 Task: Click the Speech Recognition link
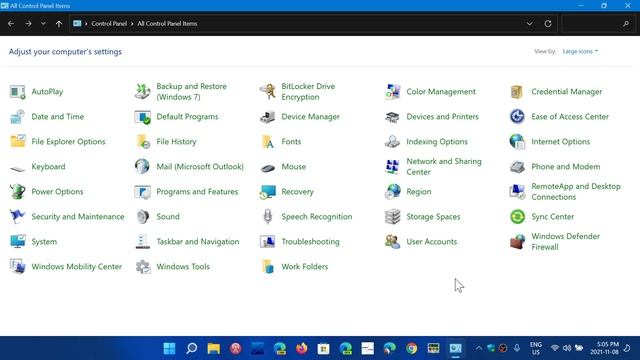(x=316, y=217)
